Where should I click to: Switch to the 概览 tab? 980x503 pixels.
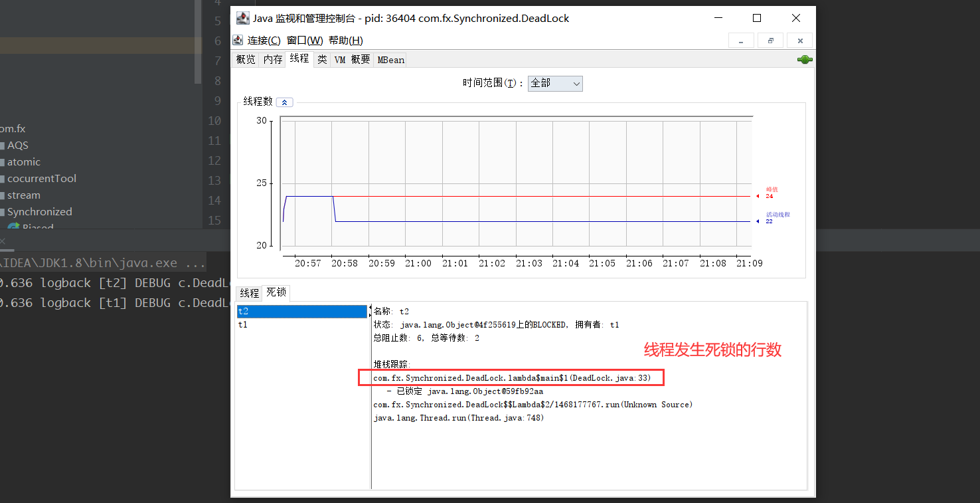tap(246, 60)
